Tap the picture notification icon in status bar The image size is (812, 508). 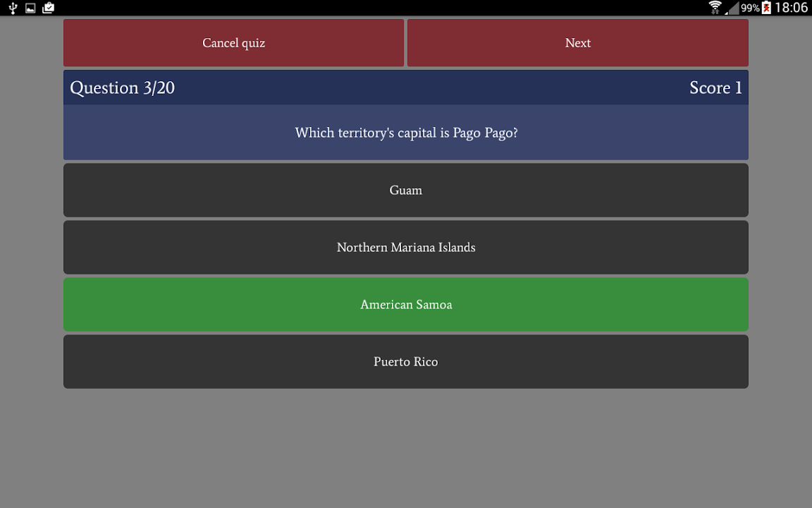click(x=30, y=8)
